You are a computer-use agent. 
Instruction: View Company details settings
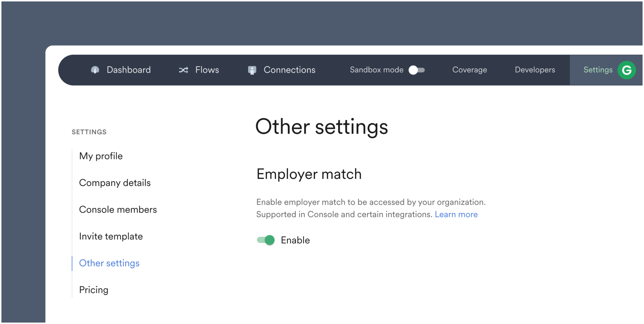point(115,183)
